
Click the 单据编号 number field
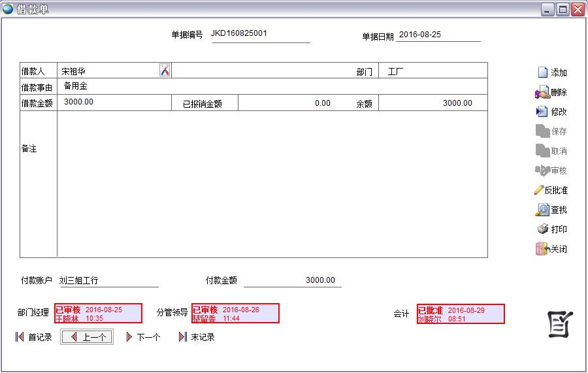point(260,34)
